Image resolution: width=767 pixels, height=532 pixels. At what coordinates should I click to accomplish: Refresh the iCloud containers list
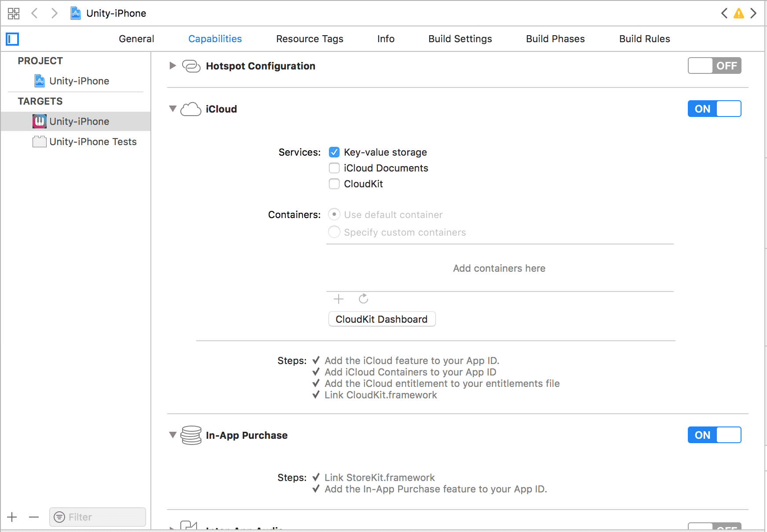[x=363, y=299]
